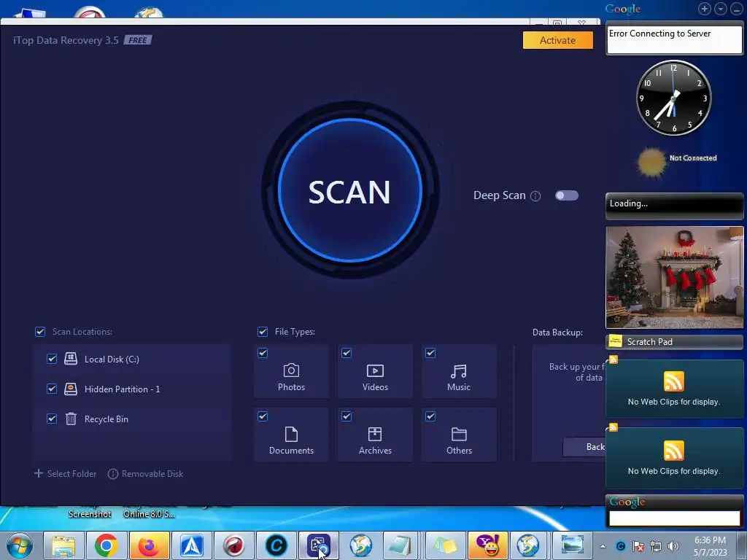Click the Loading... gadget bar
Image resolution: width=747 pixels, height=560 pixels.
coord(674,206)
